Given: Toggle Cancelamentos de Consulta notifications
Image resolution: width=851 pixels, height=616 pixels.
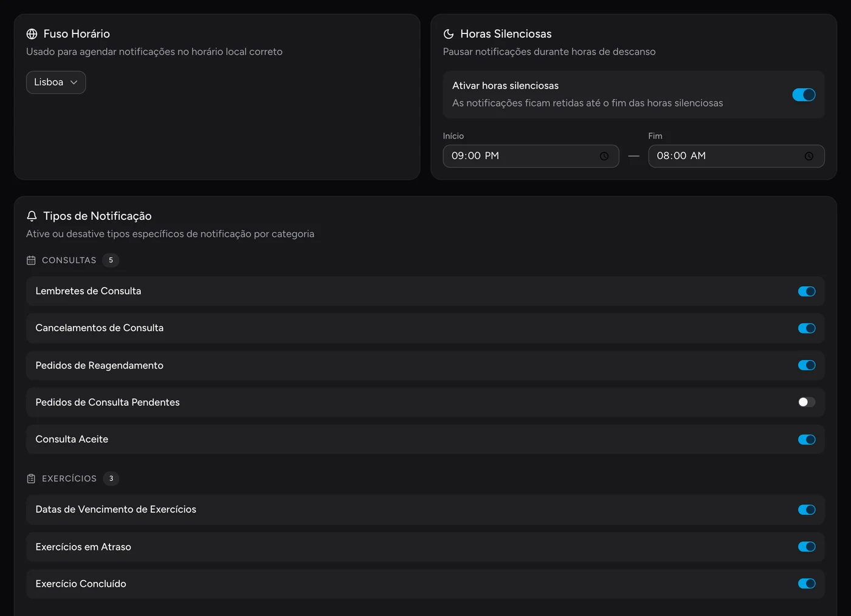Looking at the screenshot, I should coord(807,329).
